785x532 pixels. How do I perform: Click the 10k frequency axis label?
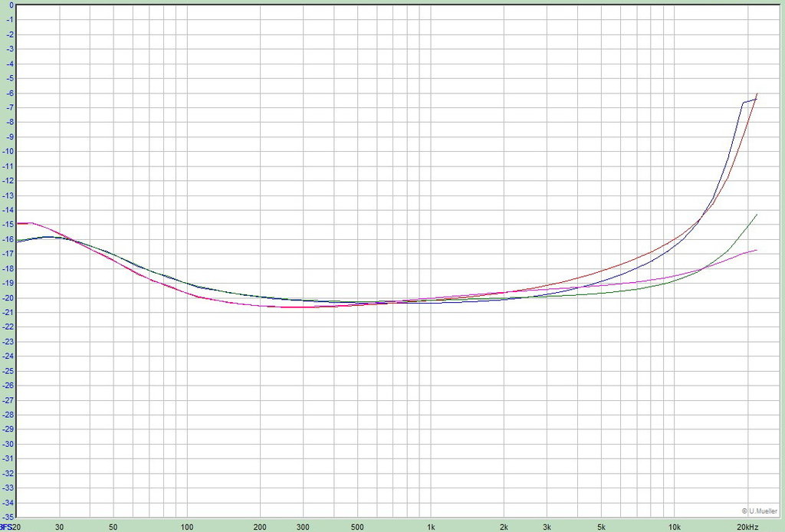pos(675,527)
